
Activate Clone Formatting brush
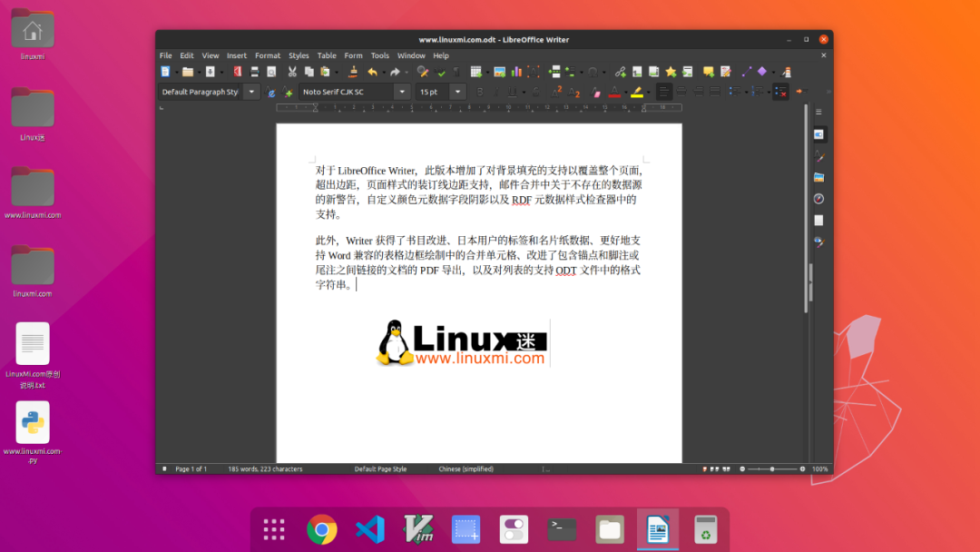click(353, 72)
